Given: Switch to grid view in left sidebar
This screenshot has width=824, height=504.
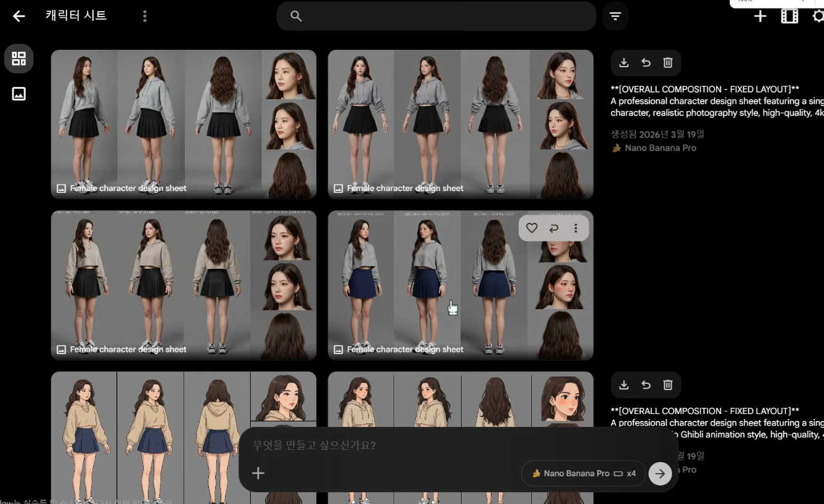Looking at the screenshot, I should (x=19, y=59).
